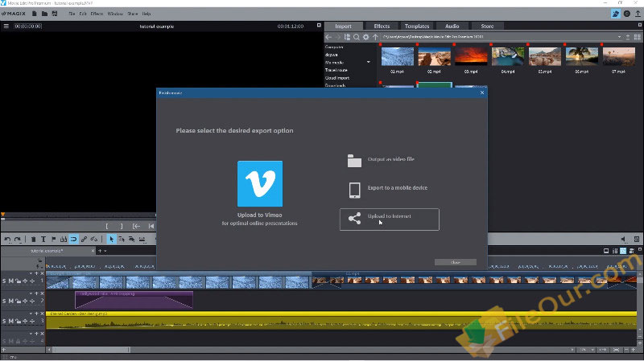Open the new movie tab dropdown arrow
The width and height of the screenshot is (644, 361).
(x=105, y=251)
